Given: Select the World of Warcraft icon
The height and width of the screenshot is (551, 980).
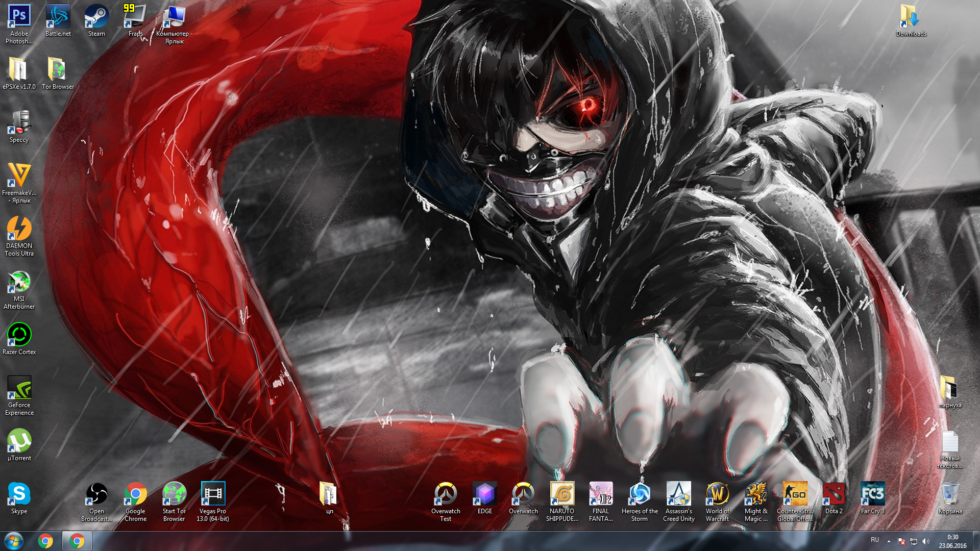Looking at the screenshot, I should coord(717,502).
